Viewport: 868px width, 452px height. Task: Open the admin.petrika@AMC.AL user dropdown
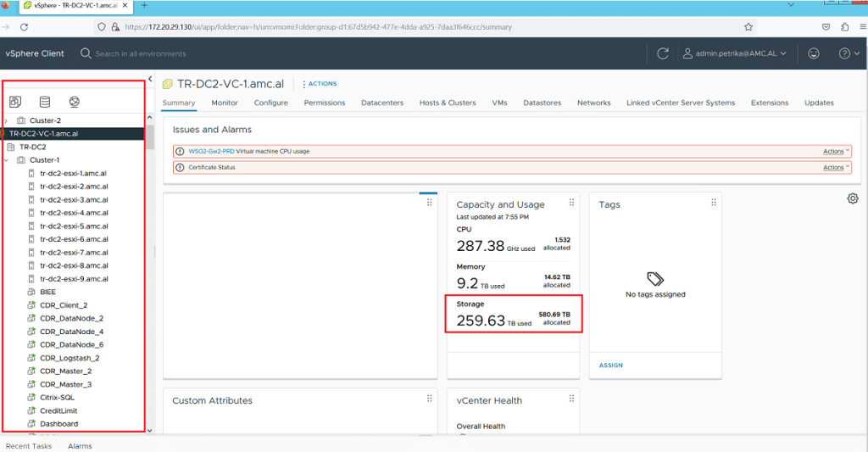(735, 53)
